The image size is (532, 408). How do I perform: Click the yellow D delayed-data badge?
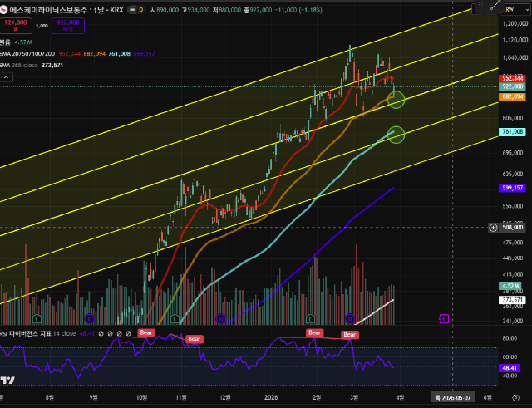[x=141, y=10]
